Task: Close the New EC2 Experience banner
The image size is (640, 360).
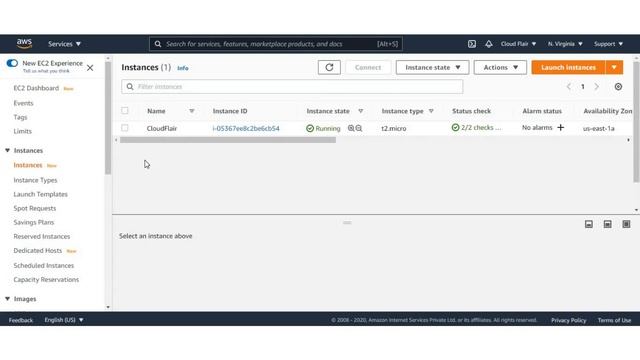Action: (x=90, y=68)
